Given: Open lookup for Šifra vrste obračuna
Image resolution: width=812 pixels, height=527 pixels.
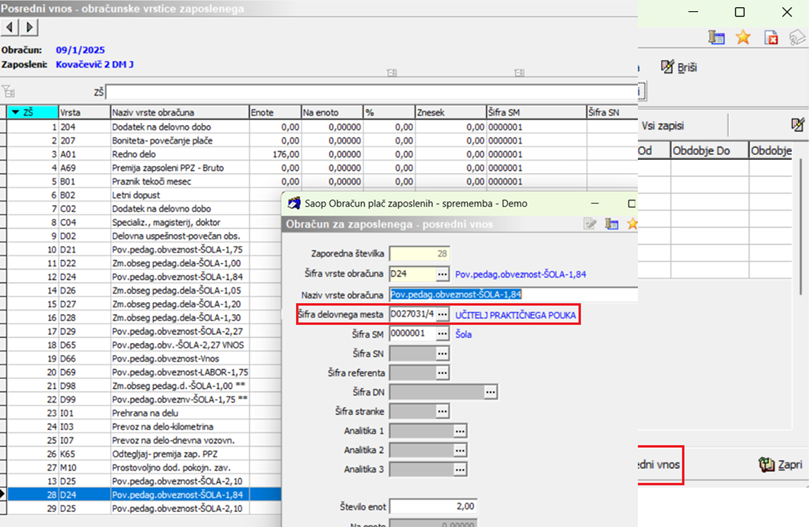Looking at the screenshot, I should tap(442, 273).
